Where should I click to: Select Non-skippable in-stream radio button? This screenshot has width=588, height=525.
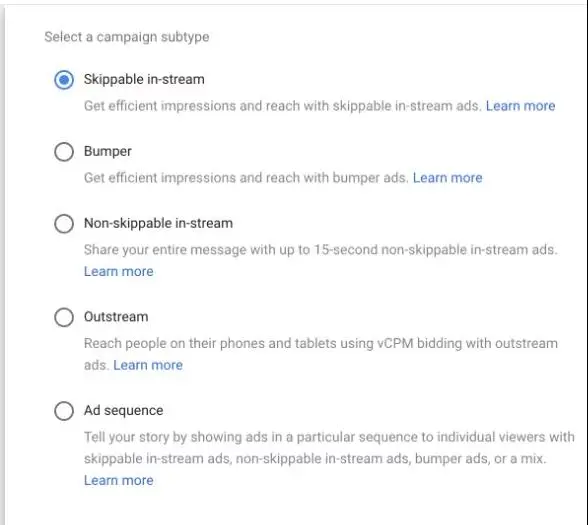pos(64,224)
